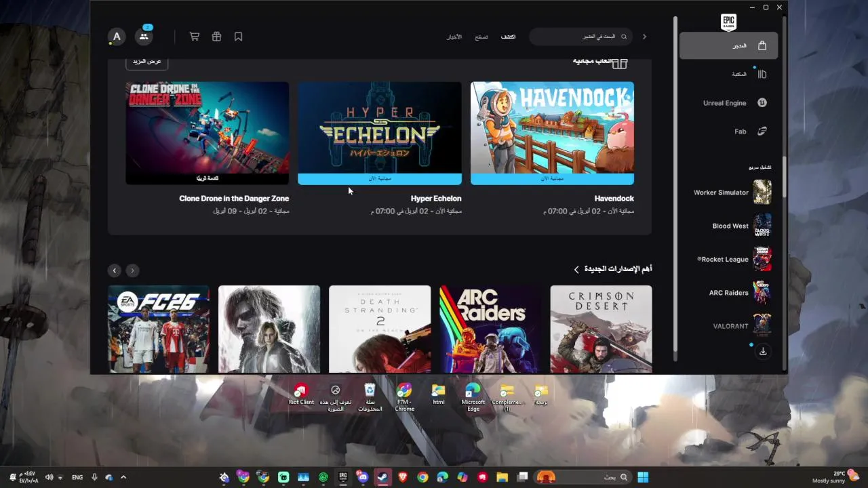
Task: Select the News tab
Action: pyautogui.click(x=454, y=37)
